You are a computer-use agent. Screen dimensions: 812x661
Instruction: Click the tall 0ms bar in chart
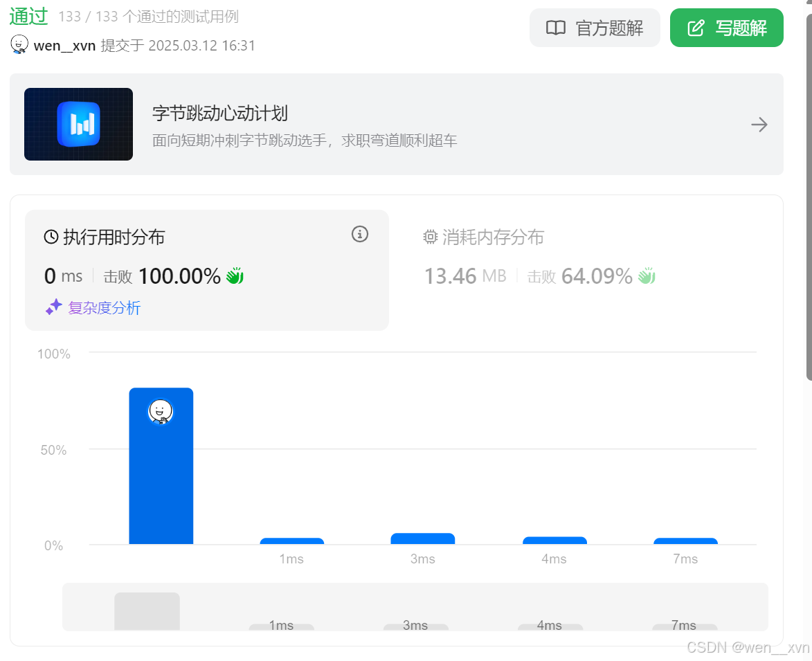tap(161, 466)
